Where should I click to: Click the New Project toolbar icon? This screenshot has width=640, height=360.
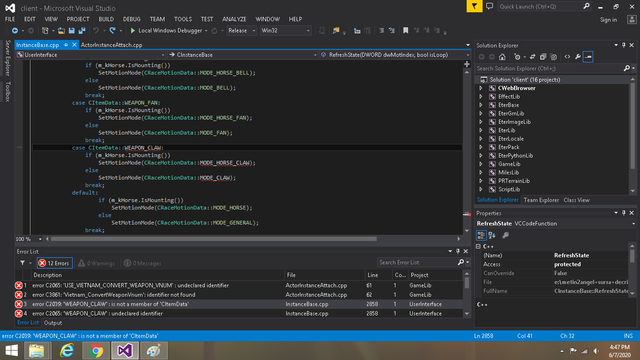(45, 31)
